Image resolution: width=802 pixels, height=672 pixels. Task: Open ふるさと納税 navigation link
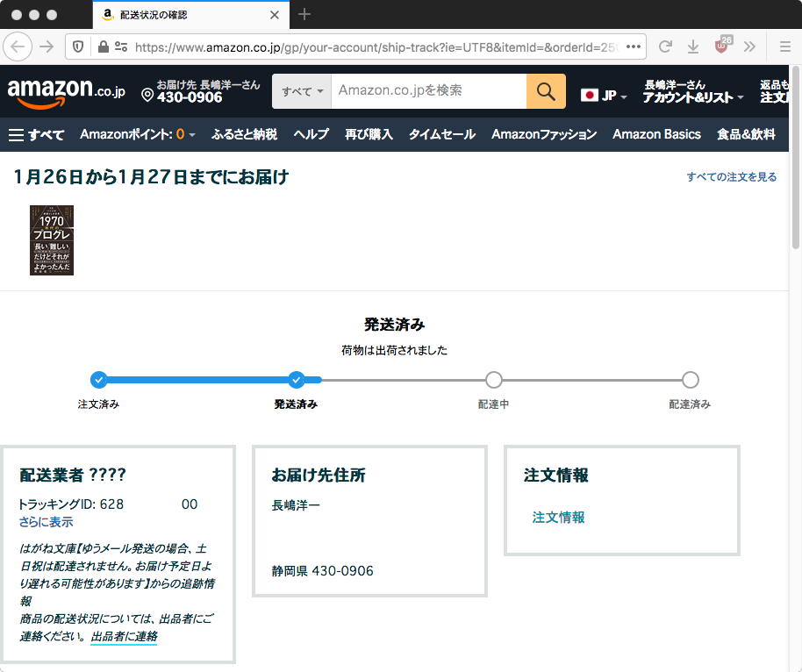pos(244,134)
